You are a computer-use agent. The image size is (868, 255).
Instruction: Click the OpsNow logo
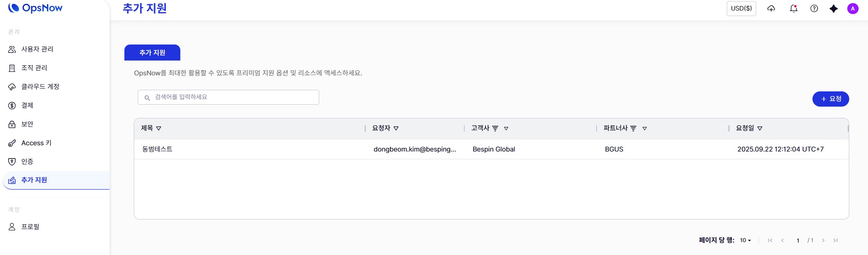(36, 8)
